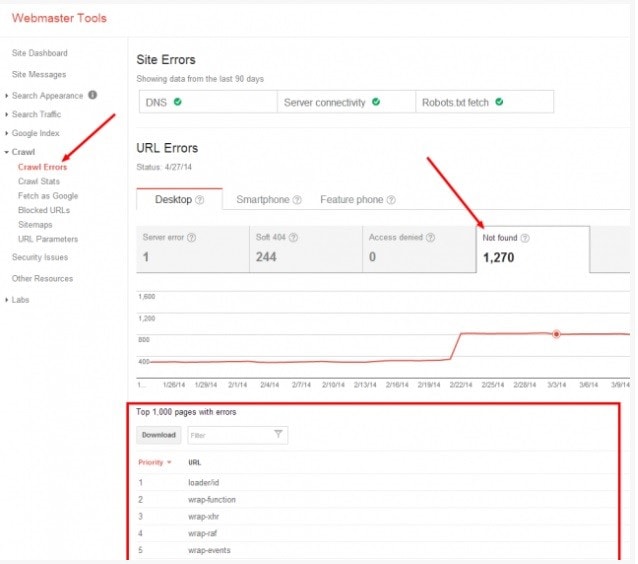The width and height of the screenshot is (638, 564).
Task: Click the highlighted data point on the graph
Action: [x=556, y=334]
